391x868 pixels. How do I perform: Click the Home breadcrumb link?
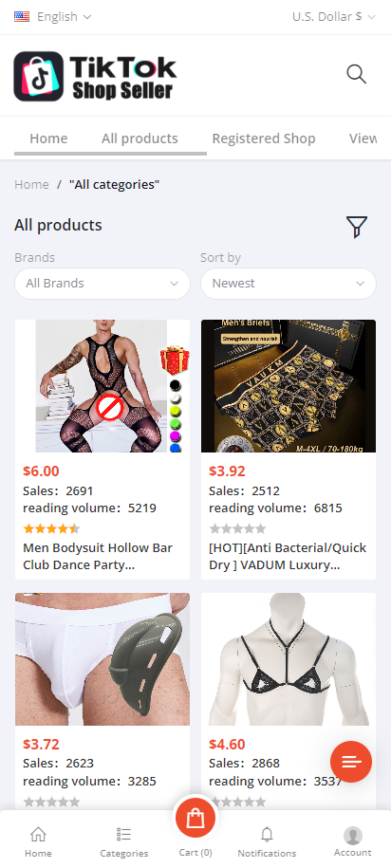(31, 184)
